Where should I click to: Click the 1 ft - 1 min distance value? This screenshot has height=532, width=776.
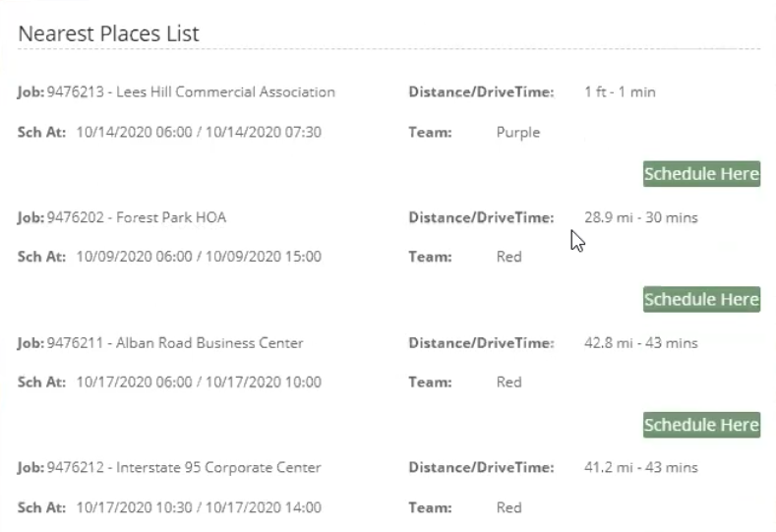pyautogui.click(x=620, y=92)
